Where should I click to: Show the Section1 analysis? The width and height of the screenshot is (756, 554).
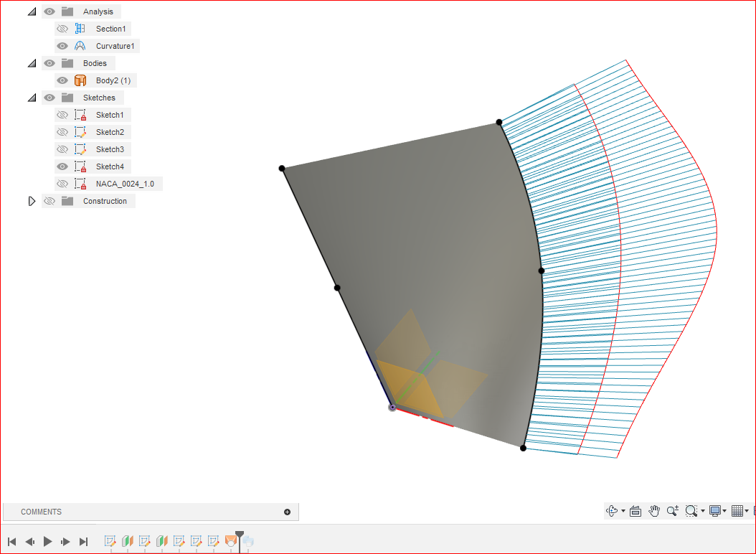point(62,28)
